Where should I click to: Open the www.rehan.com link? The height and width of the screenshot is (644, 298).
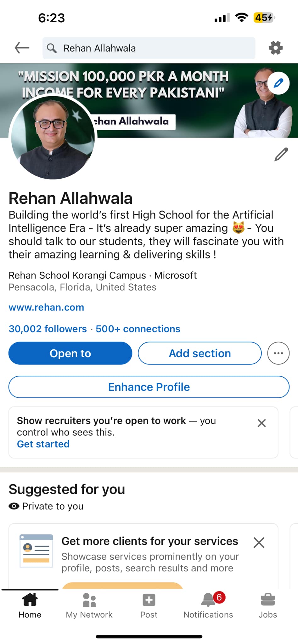(x=46, y=307)
